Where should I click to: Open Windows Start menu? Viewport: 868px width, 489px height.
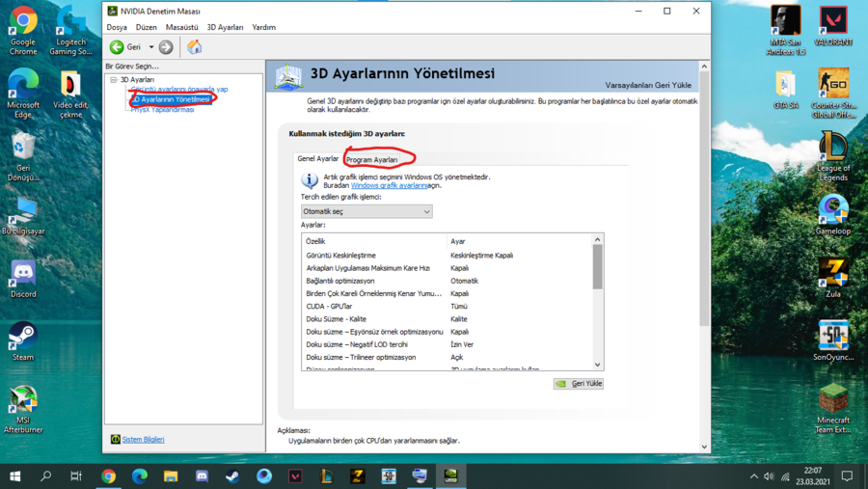(14, 475)
